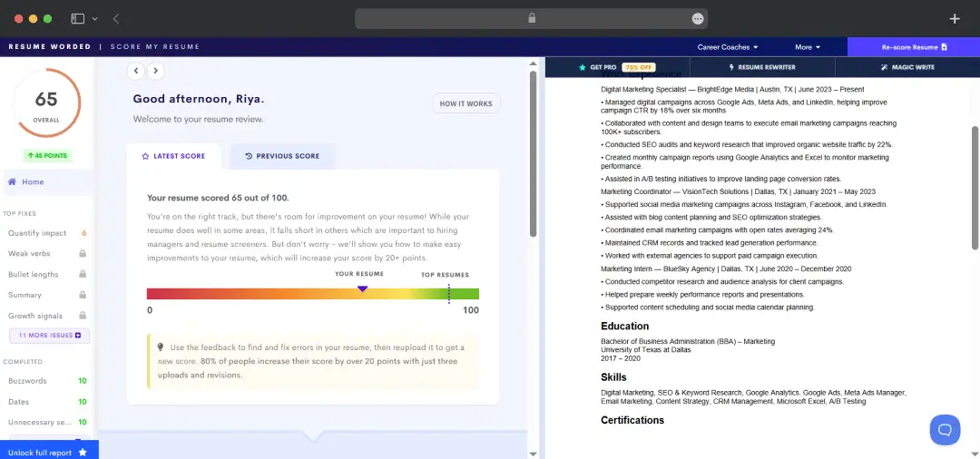Click the Safari address bar field

point(531,19)
